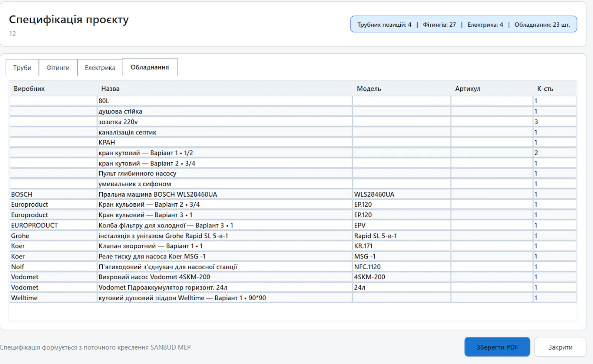Click the Nolf manufacturer cell
Screen dimensions: 593x364
pyautogui.click(x=53, y=267)
